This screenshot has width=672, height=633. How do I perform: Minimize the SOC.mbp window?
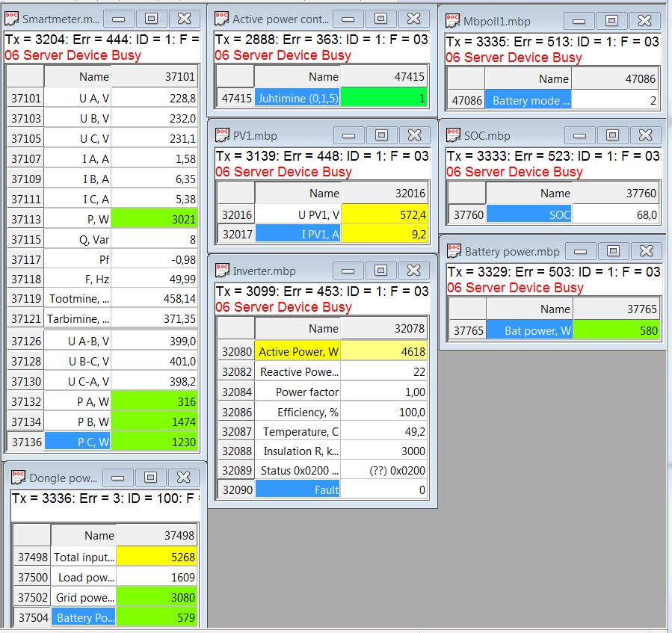pyautogui.click(x=579, y=135)
